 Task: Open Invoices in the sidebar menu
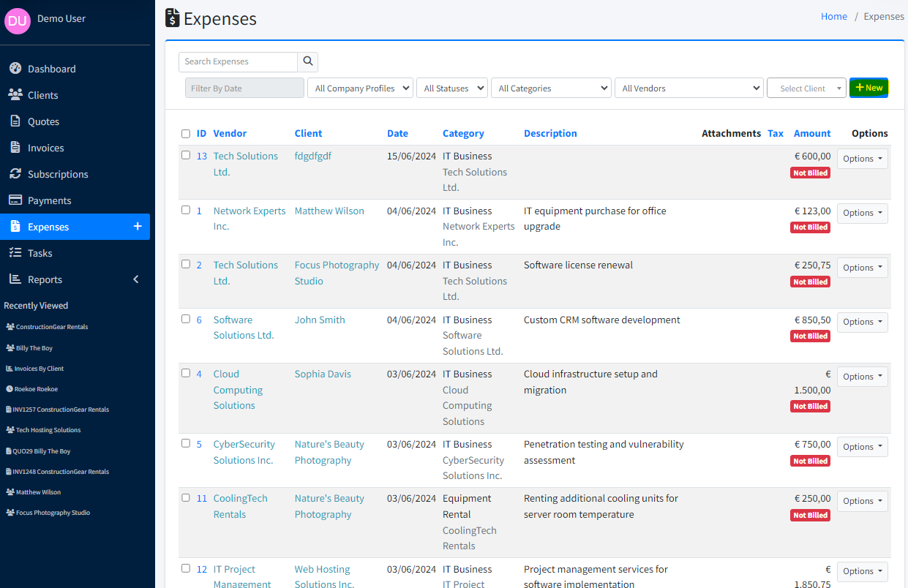coord(45,148)
